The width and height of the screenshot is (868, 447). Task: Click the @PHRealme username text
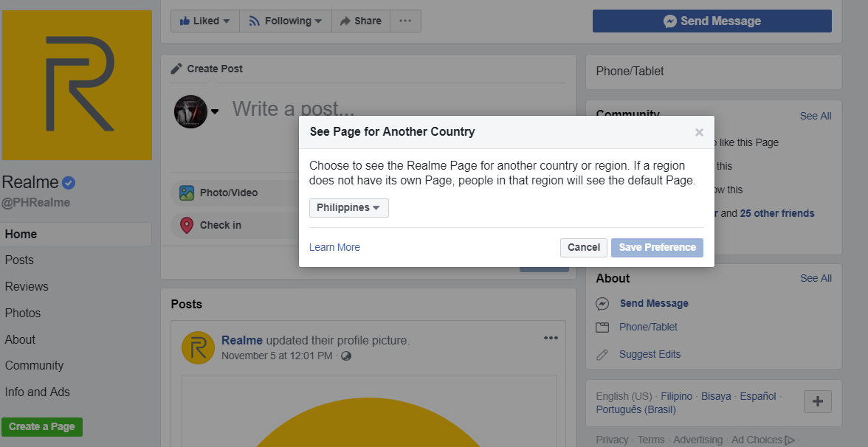click(36, 202)
